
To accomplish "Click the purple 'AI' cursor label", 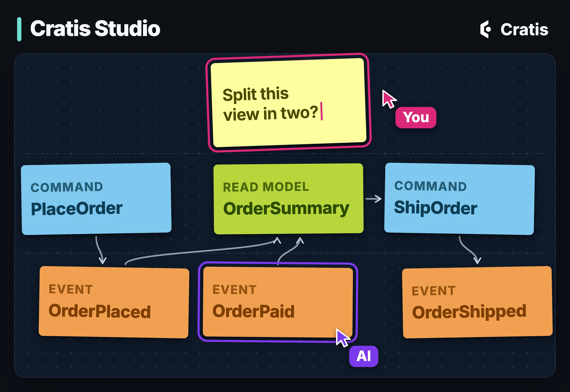I will (364, 356).
